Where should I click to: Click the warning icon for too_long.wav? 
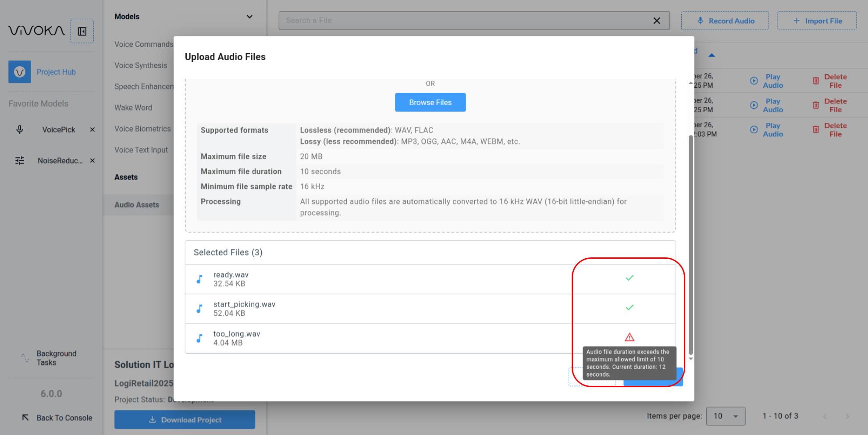point(629,337)
